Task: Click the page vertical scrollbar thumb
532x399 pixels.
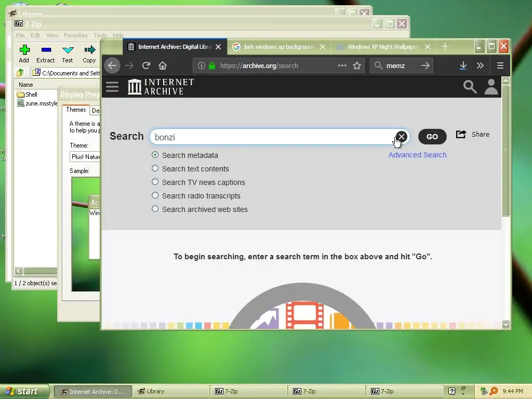Action: click(x=506, y=150)
